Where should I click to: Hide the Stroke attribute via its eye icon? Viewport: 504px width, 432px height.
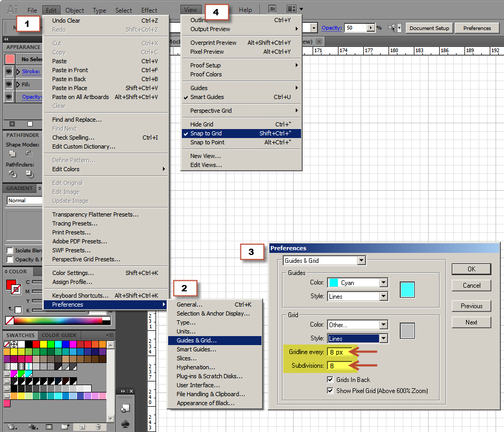pyautogui.click(x=9, y=71)
